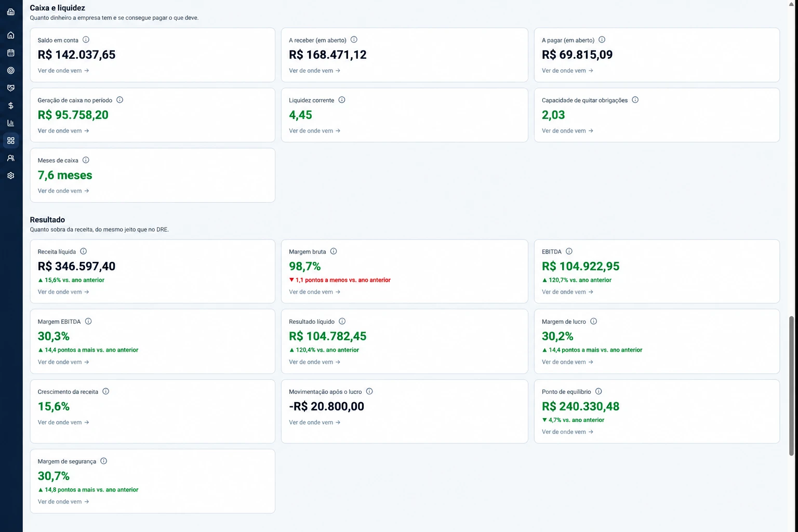Select the grid dashboard icon in sidebar
The height and width of the screenshot is (532, 798).
pos(11,141)
